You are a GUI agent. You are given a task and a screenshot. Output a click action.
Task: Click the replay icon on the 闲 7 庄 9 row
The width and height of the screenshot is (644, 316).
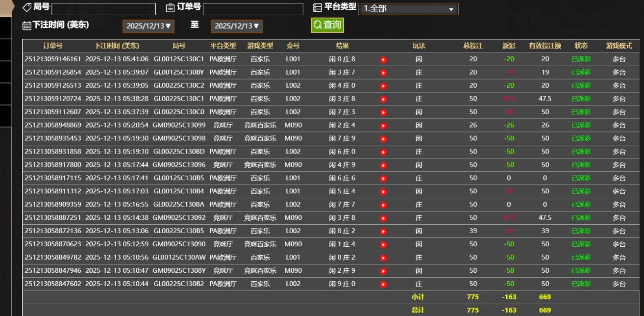pos(383,138)
